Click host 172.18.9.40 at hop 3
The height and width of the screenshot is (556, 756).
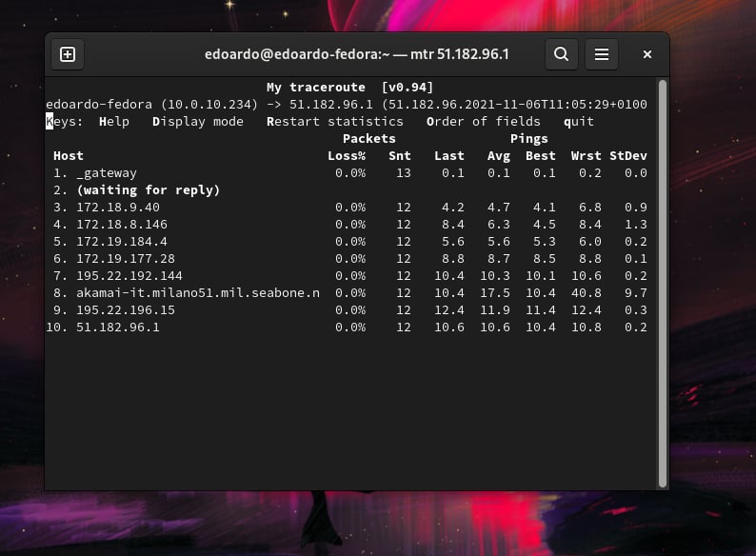tap(117, 208)
